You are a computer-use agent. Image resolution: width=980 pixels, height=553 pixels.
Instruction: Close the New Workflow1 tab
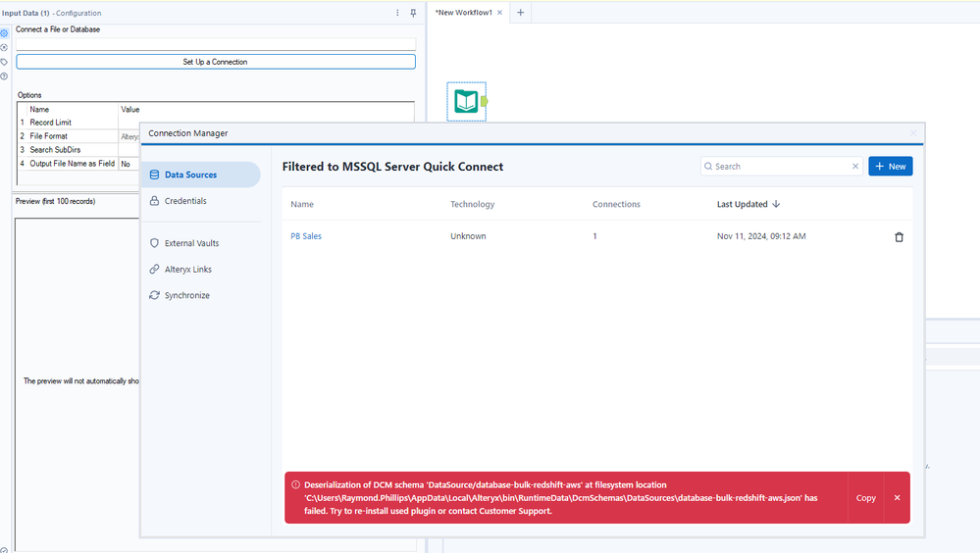(500, 13)
